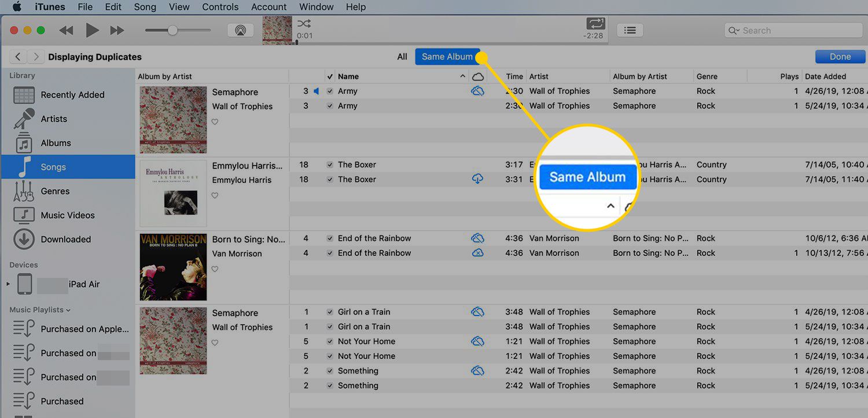Open Music Videos in the sidebar

[x=68, y=215]
